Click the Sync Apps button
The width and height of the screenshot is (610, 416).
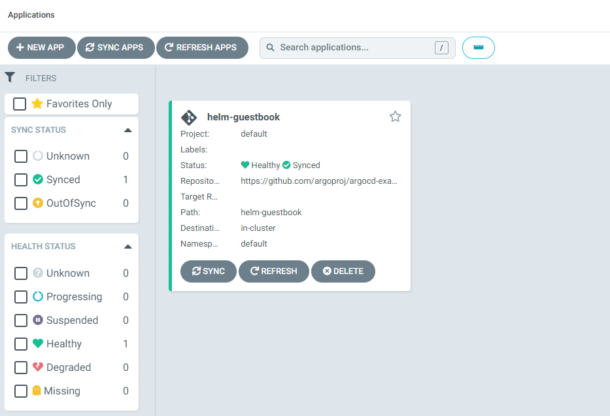point(114,47)
